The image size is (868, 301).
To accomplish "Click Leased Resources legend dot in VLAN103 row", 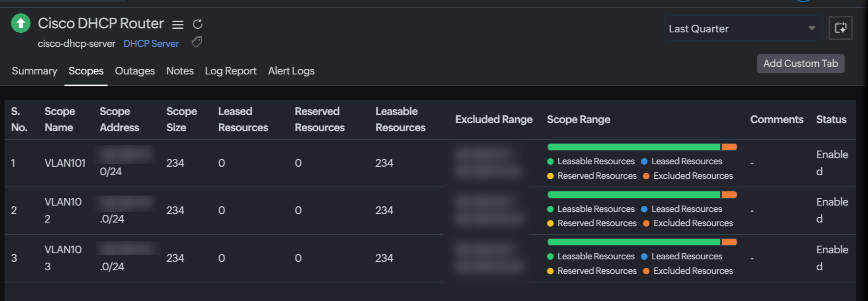I will click(x=644, y=256).
